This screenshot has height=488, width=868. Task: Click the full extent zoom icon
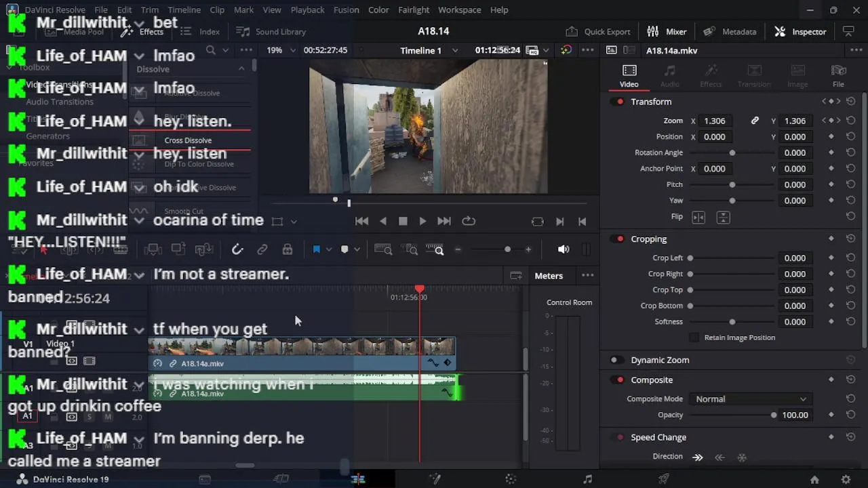click(x=383, y=249)
